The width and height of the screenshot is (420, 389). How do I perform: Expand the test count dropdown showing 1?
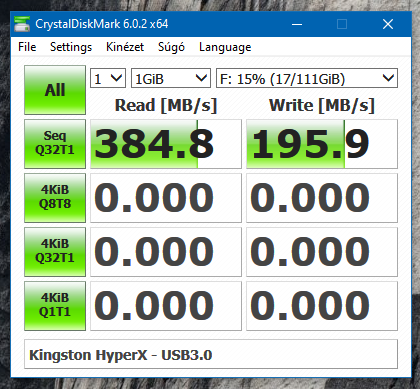[108, 79]
